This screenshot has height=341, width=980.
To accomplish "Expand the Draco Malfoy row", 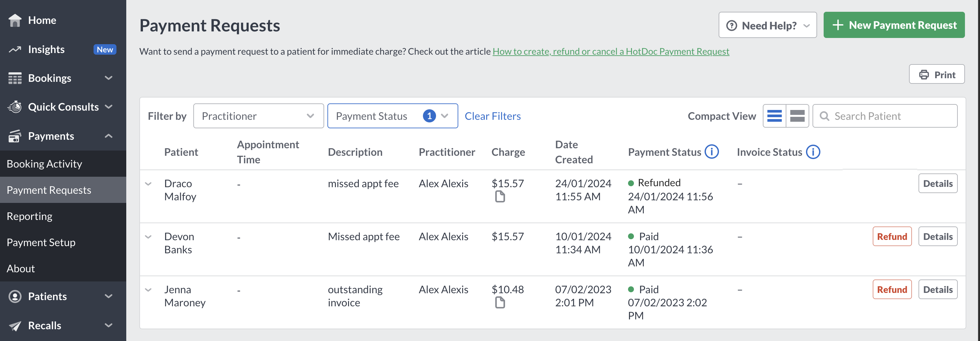I will [149, 184].
